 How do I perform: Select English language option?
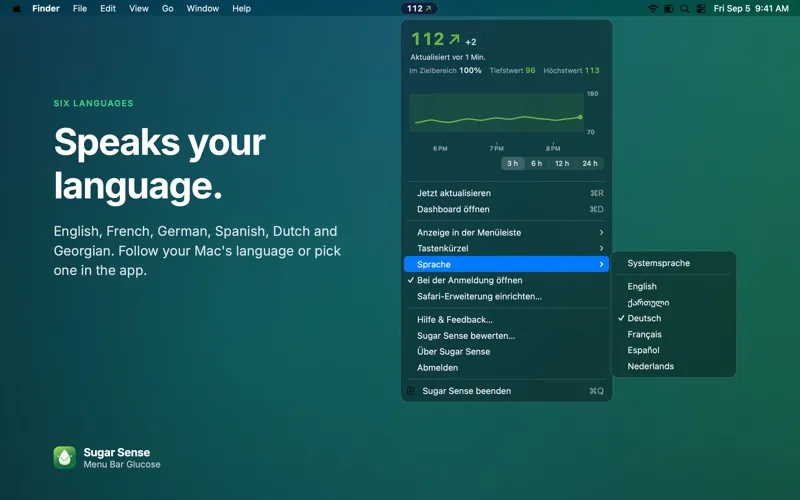click(673, 287)
